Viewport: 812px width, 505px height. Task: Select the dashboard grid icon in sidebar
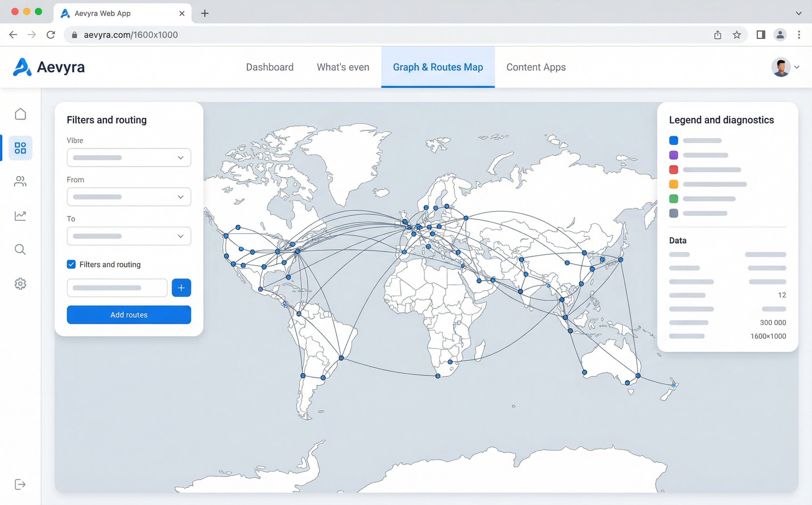(20, 148)
